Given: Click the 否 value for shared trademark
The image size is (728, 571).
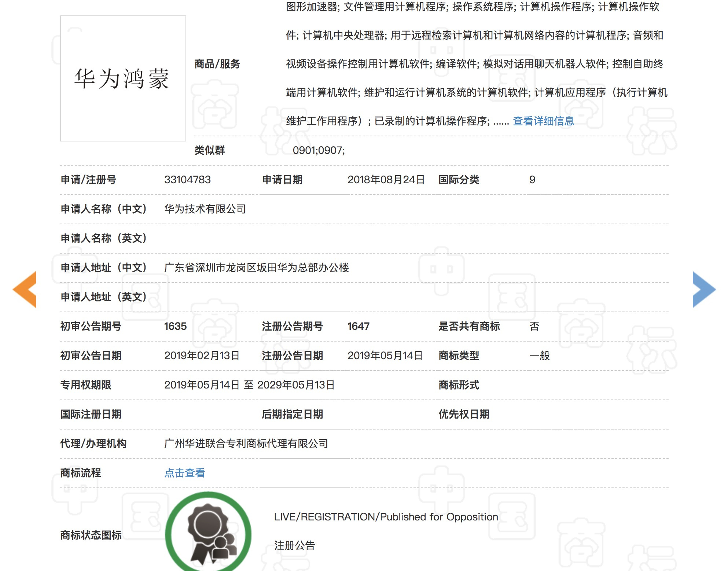Looking at the screenshot, I should [534, 326].
